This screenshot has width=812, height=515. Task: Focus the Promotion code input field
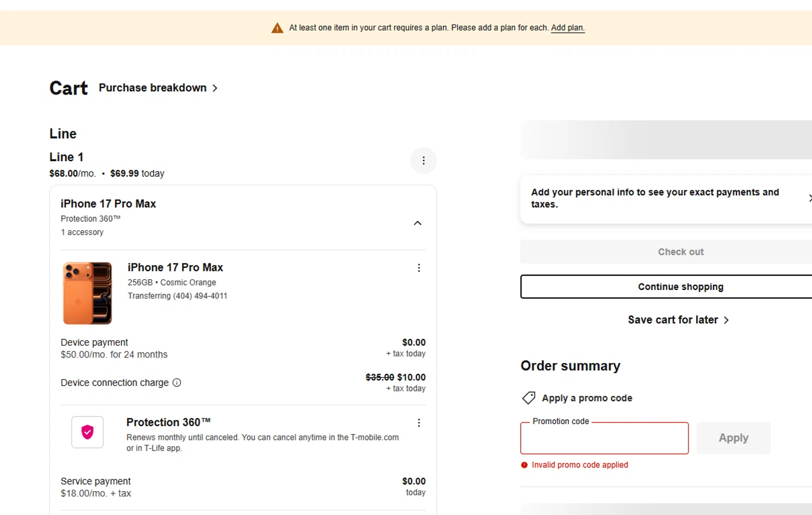[x=604, y=438]
